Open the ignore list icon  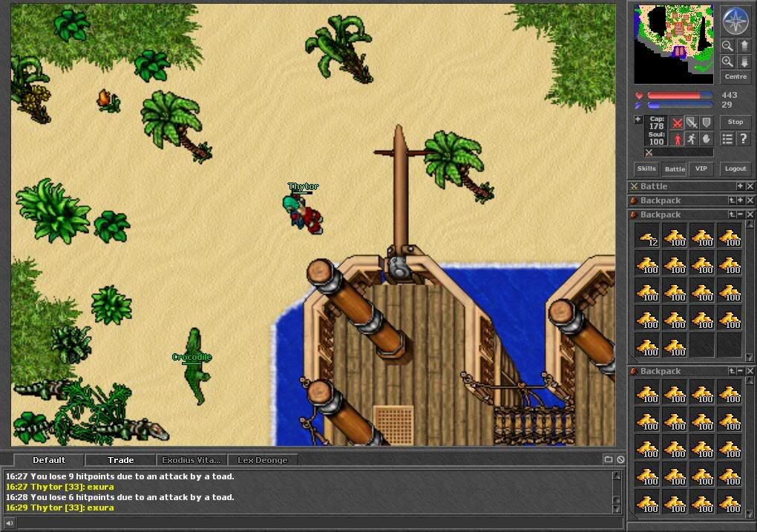620,459
